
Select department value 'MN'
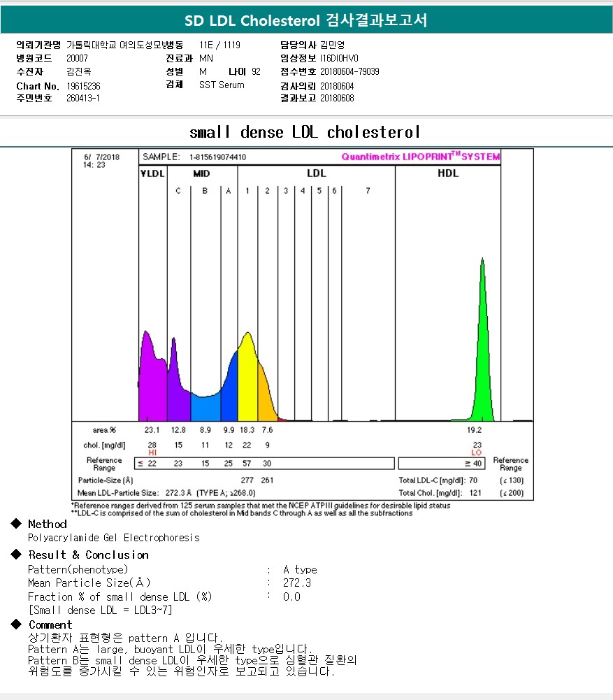(206, 58)
